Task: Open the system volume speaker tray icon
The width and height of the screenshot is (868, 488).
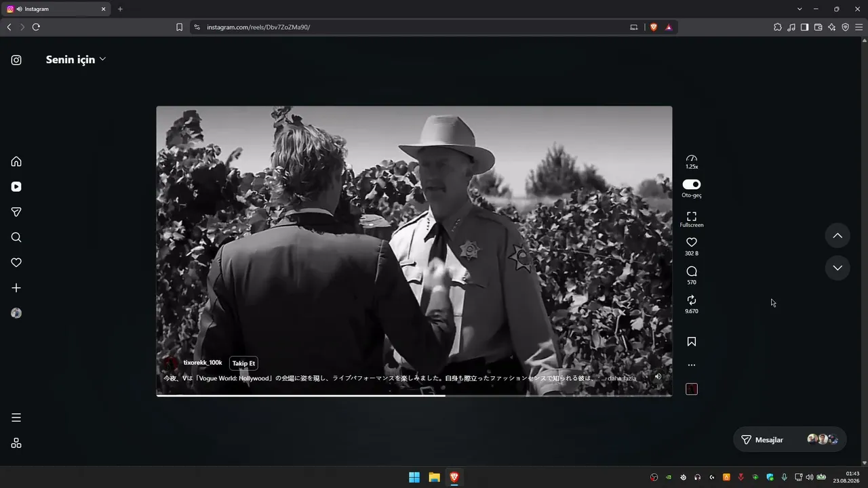Action: pos(809,477)
